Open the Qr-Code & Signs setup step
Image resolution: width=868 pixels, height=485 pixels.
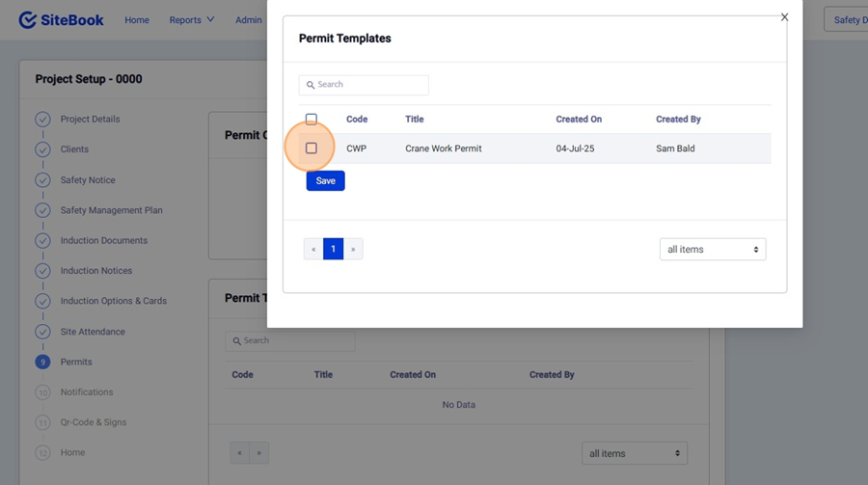pos(93,422)
